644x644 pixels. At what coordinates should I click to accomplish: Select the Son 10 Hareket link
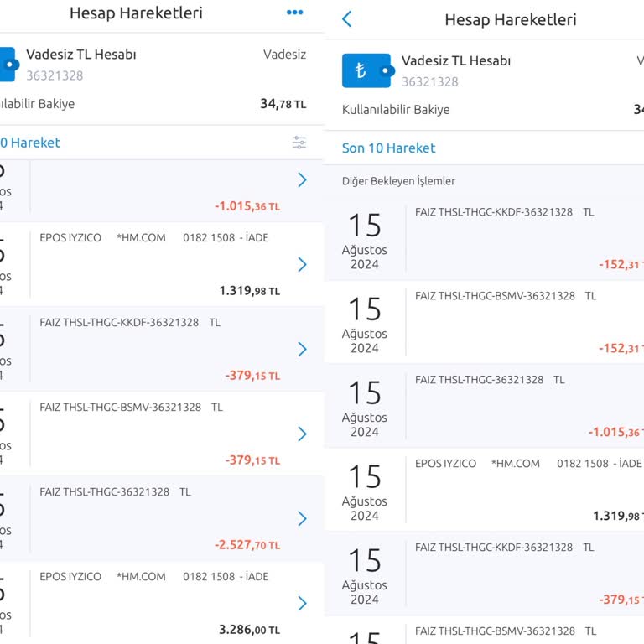pos(388,148)
